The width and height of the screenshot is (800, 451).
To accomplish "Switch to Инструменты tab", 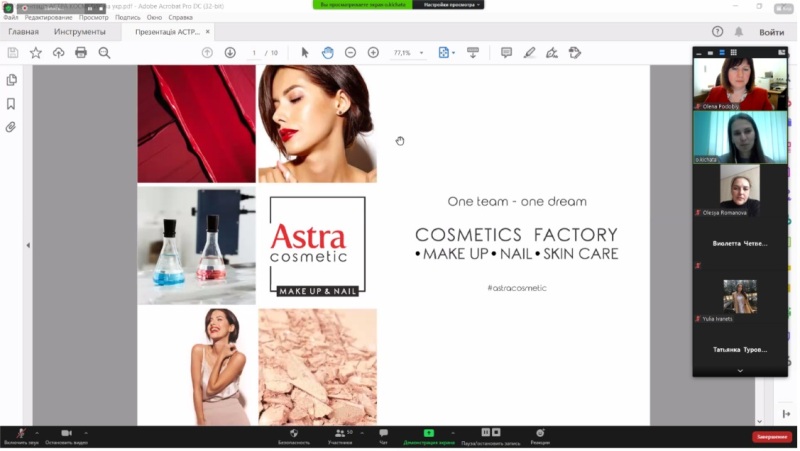I will [80, 32].
